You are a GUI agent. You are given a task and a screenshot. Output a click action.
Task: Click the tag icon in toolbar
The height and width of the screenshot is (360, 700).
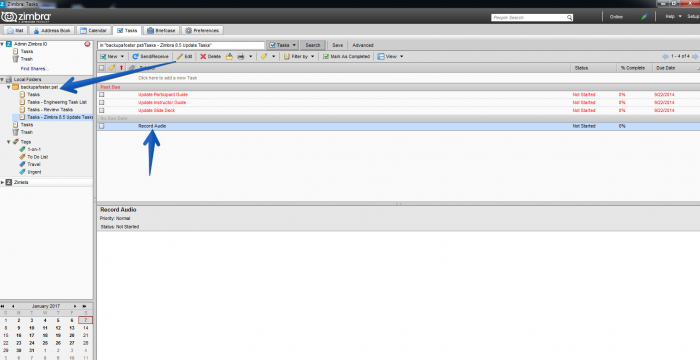[264, 57]
